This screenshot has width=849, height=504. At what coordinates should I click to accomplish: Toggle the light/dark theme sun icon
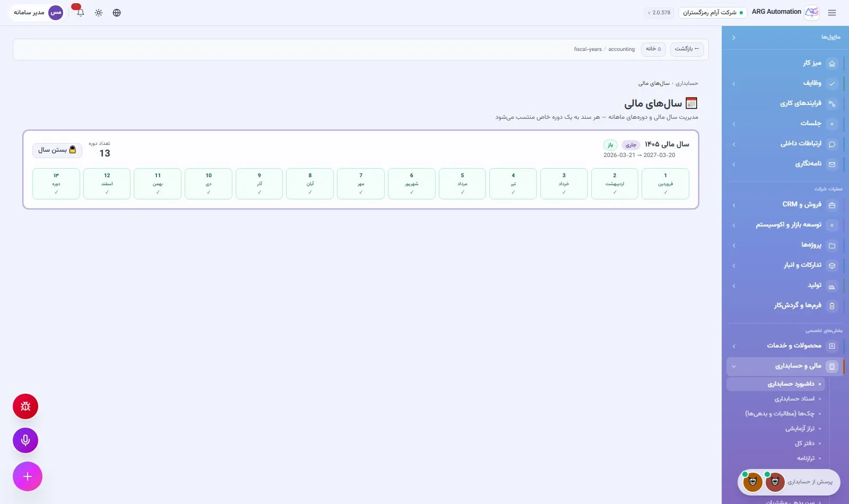point(99,13)
